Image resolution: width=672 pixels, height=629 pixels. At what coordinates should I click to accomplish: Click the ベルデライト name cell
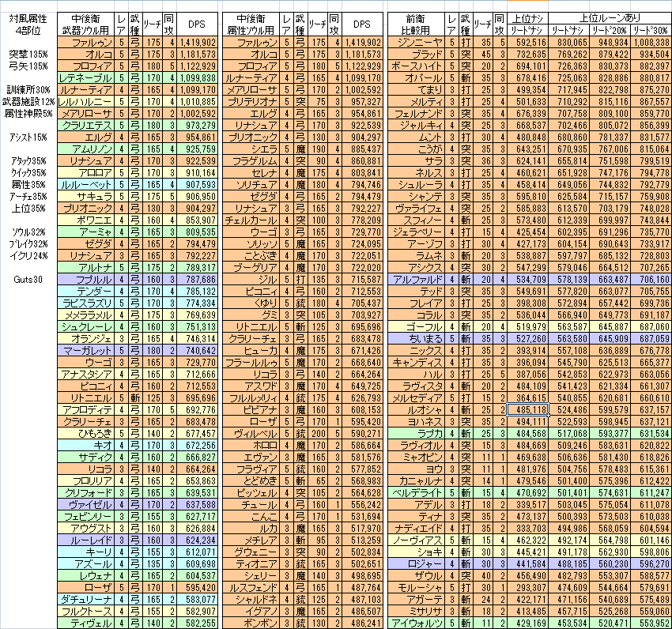point(416,493)
